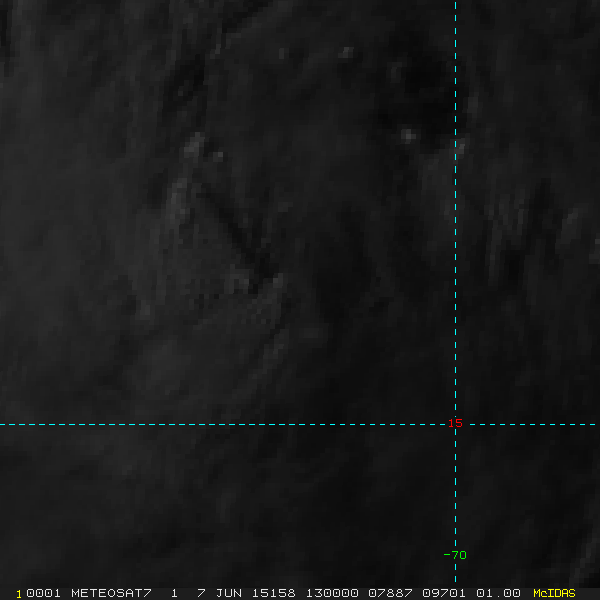This screenshot has width=600, height=600.
Task: Click the dashed grid line intersection
Action: [x=455, y=424]
